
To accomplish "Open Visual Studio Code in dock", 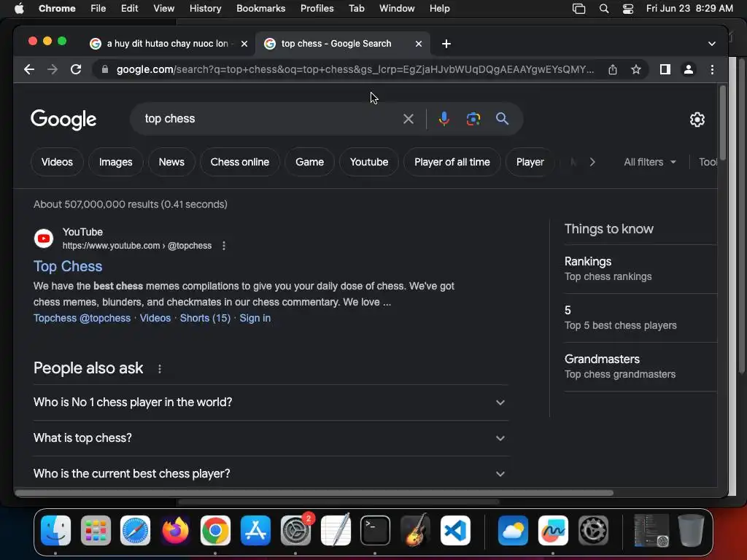I will (455, 530).
